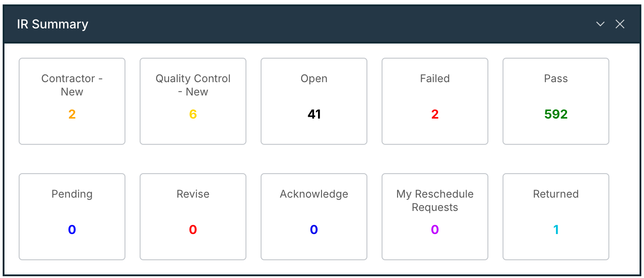Image resolution: width=644 pixels, height=278 pixels.
Task: Open the Returned card
Action: coord(556,217)
